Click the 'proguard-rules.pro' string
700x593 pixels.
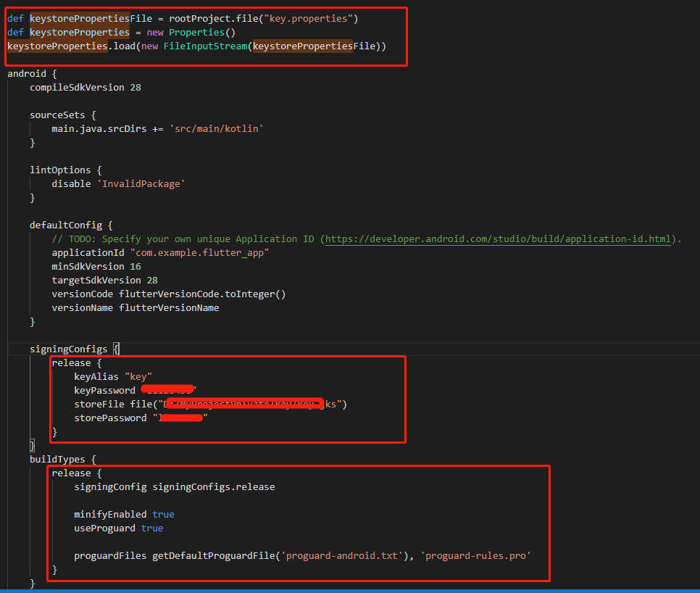pos(476,556)
